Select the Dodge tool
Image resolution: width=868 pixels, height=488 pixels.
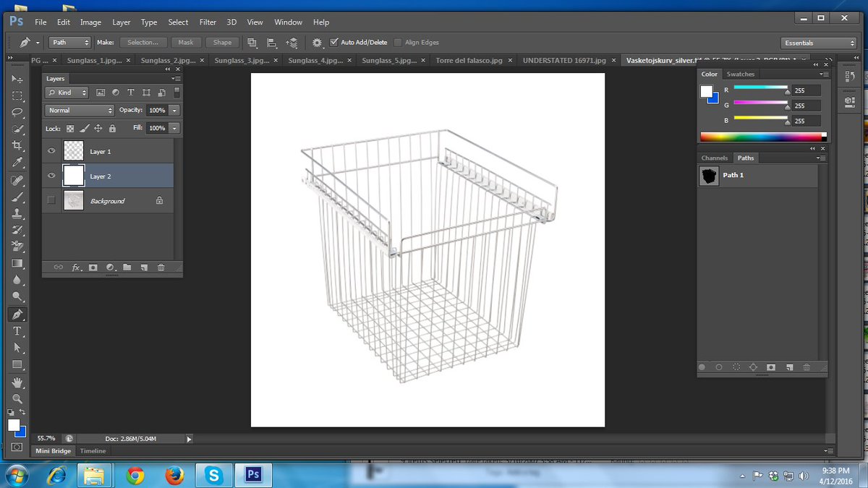click(x=17, y=296)
